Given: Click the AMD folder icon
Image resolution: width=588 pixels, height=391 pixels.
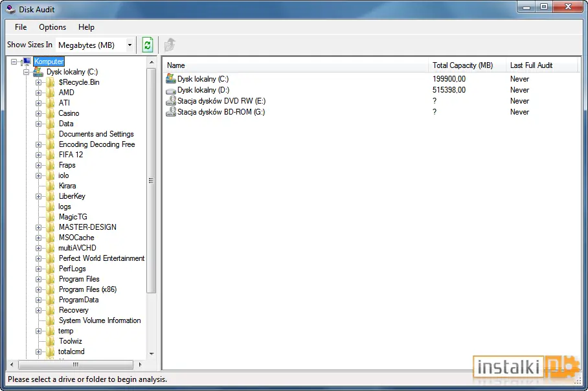Looking at the screenshot, I should 51,93.
